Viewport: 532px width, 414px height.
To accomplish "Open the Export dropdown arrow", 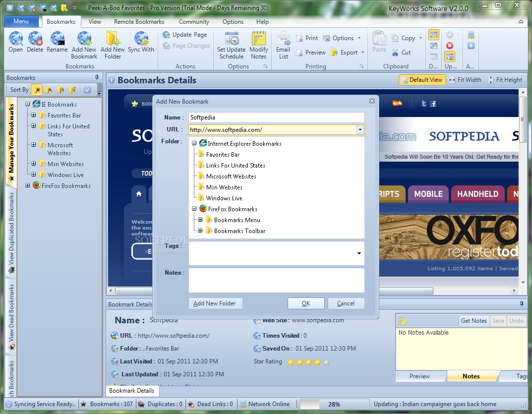I will [x=363, y=53].
